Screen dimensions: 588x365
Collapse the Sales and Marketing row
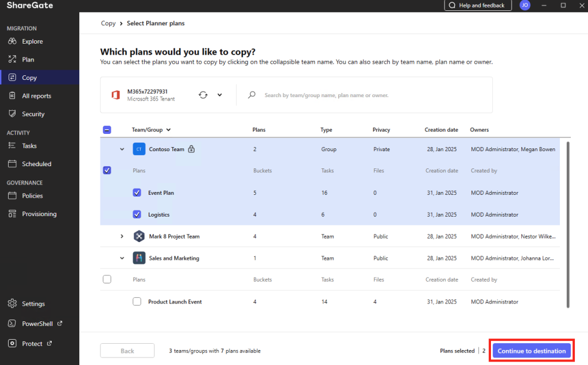click(122, 258)
